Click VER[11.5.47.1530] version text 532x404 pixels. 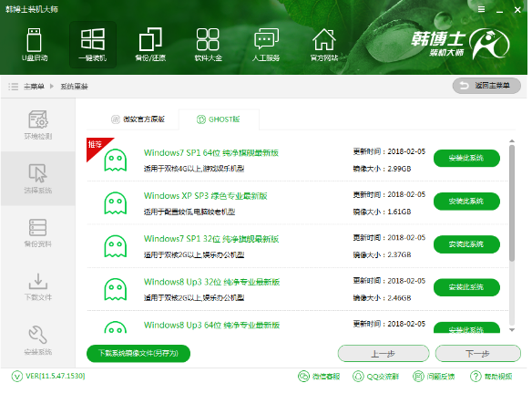tap(56, 376)
